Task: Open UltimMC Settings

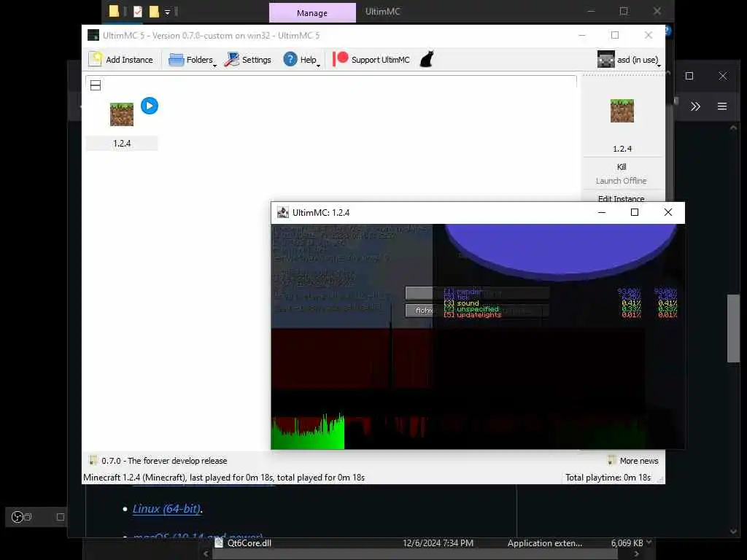Action: 248,60
